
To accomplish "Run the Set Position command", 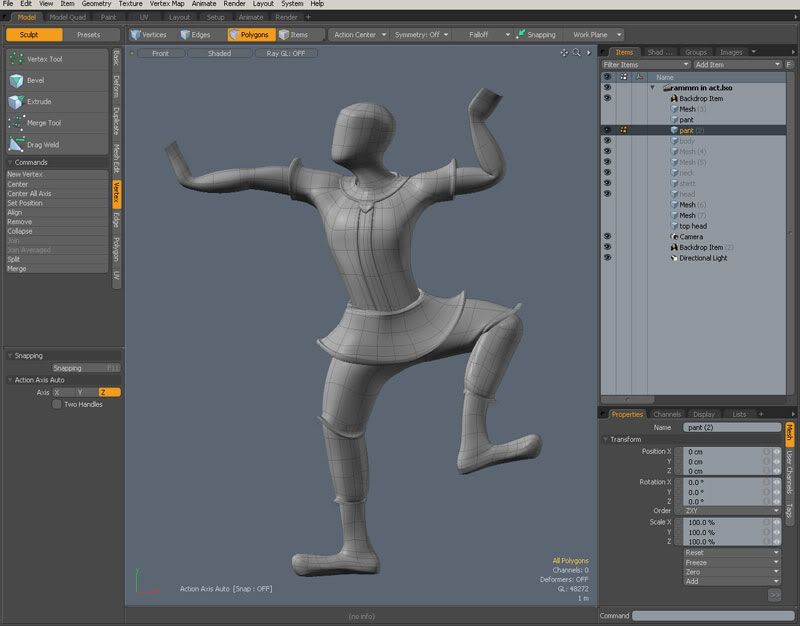I will (57, 203).
